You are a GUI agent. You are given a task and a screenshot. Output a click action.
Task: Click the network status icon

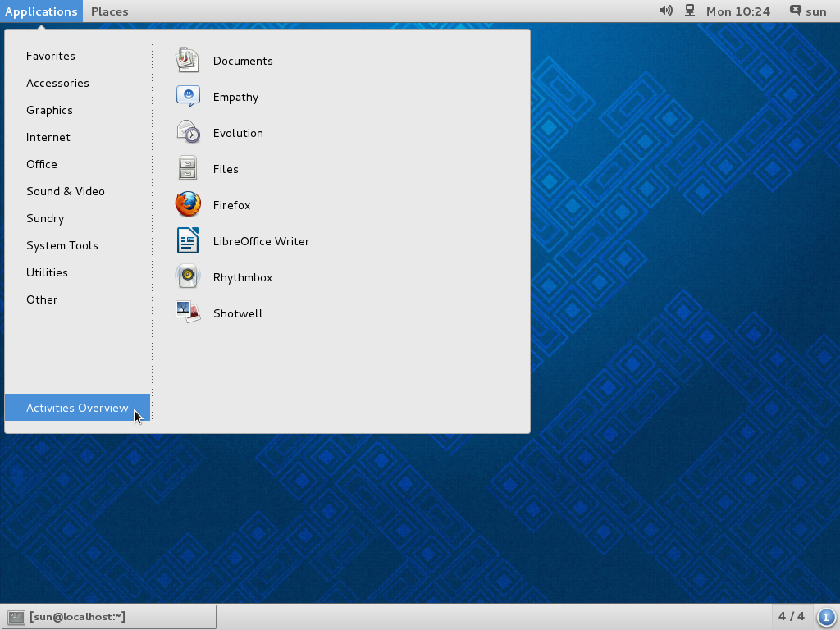pos(689,11)
